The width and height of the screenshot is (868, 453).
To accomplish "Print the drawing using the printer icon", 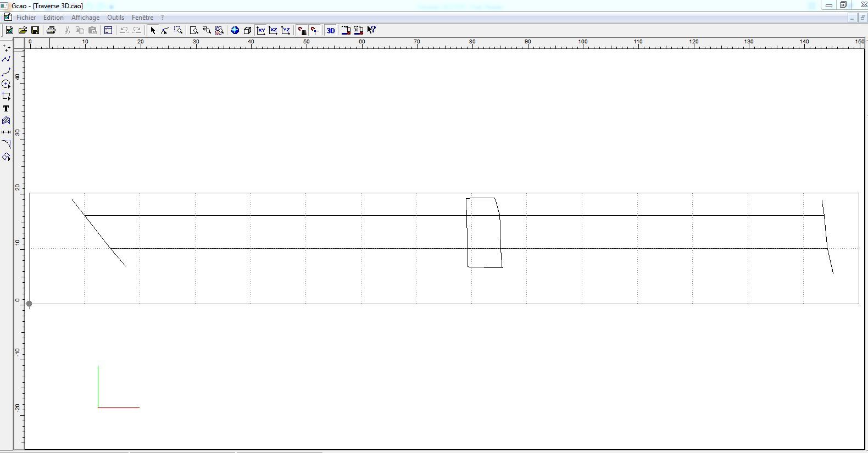I will pyautogui.click(x=51, y=30).
